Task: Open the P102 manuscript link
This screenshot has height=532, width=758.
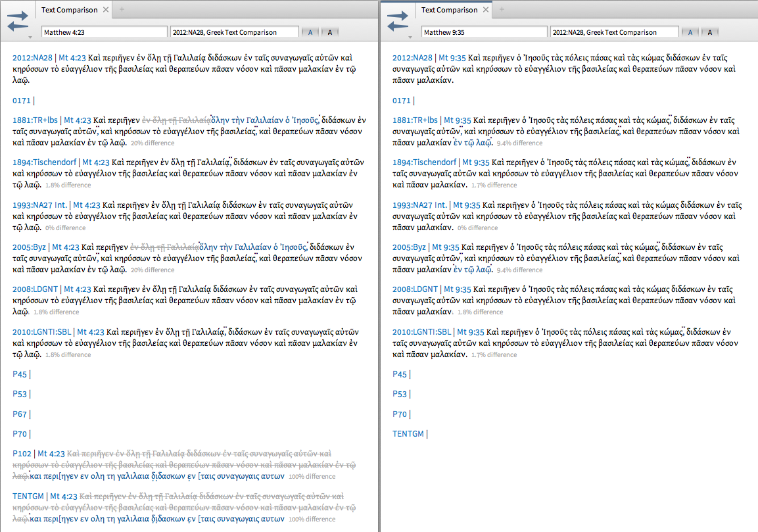Action: (22, 454)
